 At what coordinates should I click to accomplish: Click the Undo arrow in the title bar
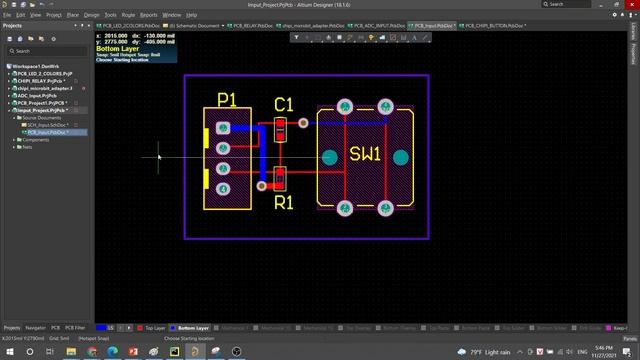pos(42,4)
